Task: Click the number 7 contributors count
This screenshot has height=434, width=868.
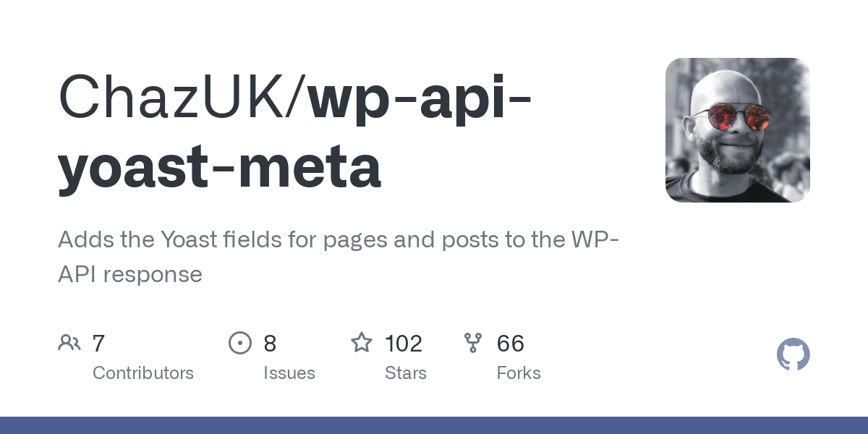Action: pos(99,343)
